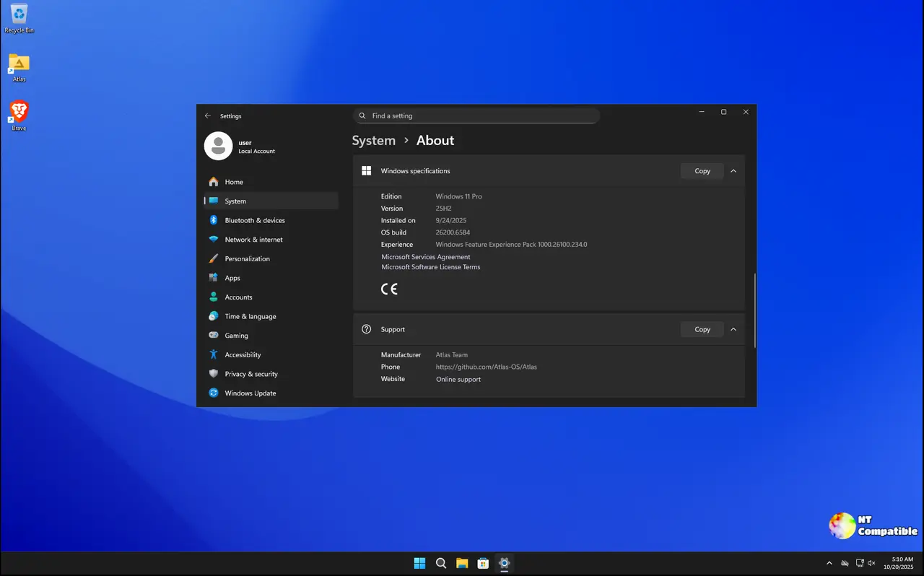Image resolution: width=924 pixels, height=576 pixels.
Task: Open Windows Update page
Action: click(250, 393)
